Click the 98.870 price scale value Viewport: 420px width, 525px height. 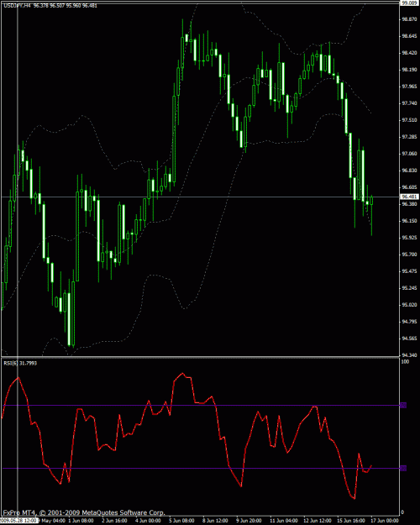coord(409,19)
